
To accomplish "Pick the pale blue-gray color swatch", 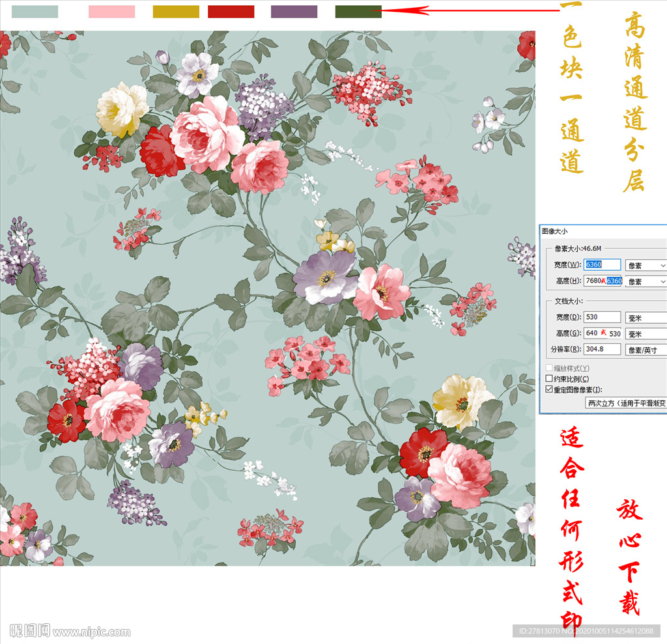I will pyautogui.click(x=35, y=11).
